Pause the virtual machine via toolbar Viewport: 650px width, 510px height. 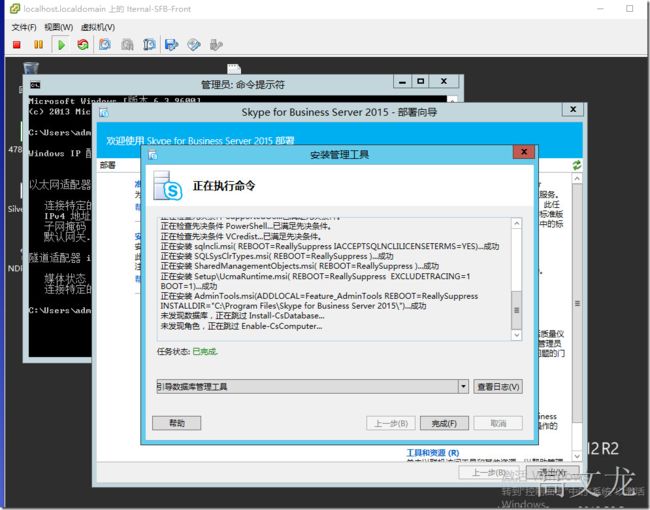(39, 44)
